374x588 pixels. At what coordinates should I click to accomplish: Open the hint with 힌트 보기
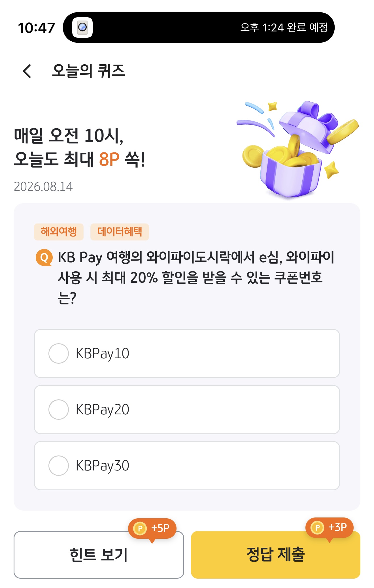[99, 555]
